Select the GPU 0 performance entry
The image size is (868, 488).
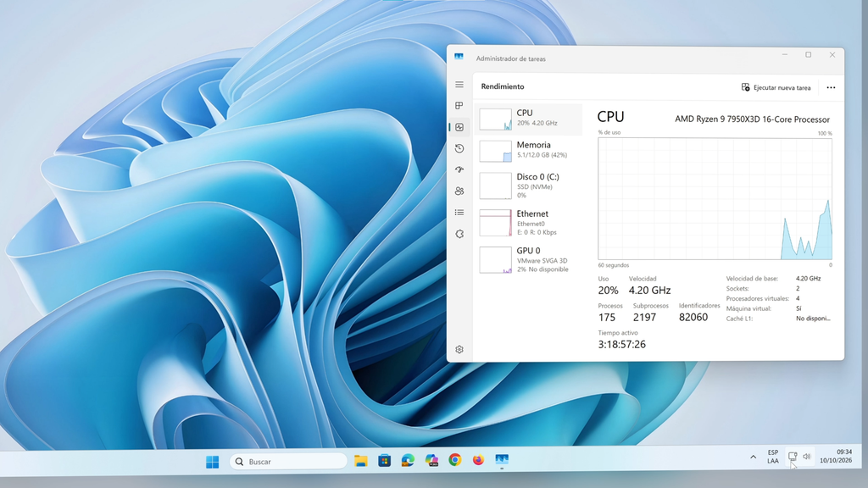tap(528, 259)
